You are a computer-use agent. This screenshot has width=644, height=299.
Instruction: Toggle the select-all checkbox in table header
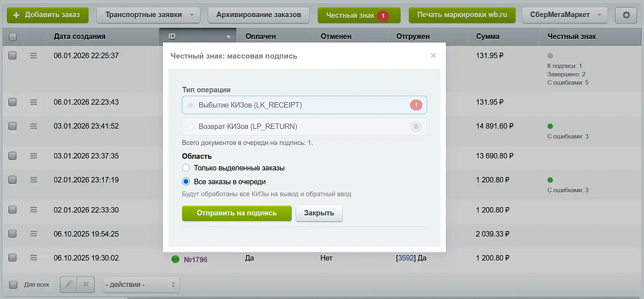[13, 37]
